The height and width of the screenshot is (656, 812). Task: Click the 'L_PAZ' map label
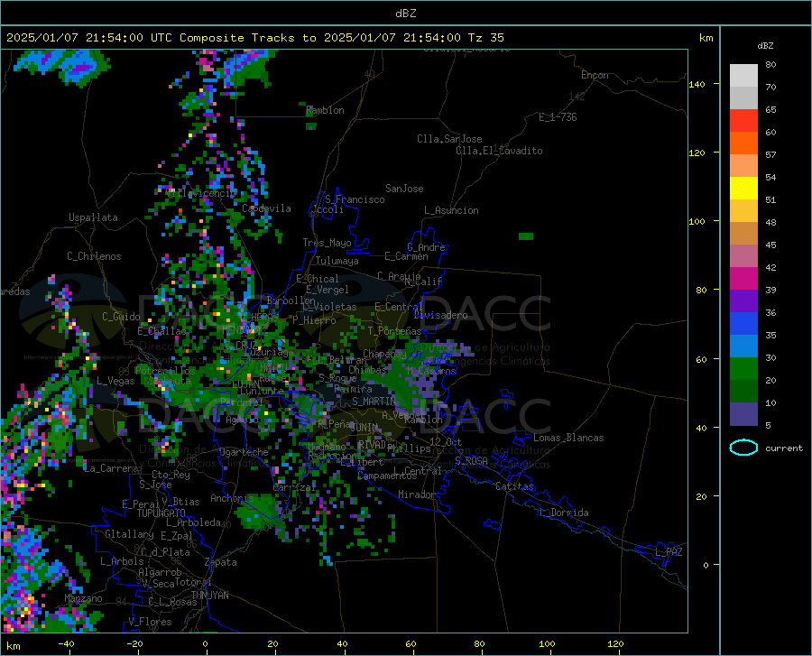[669, 552]
